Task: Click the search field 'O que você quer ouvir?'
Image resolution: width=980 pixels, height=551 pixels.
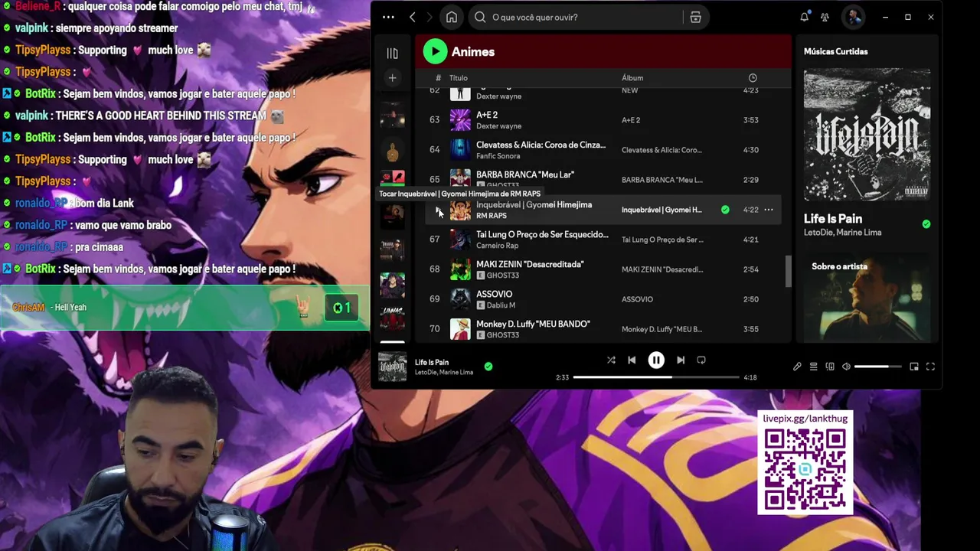Action: coord(576,17)
